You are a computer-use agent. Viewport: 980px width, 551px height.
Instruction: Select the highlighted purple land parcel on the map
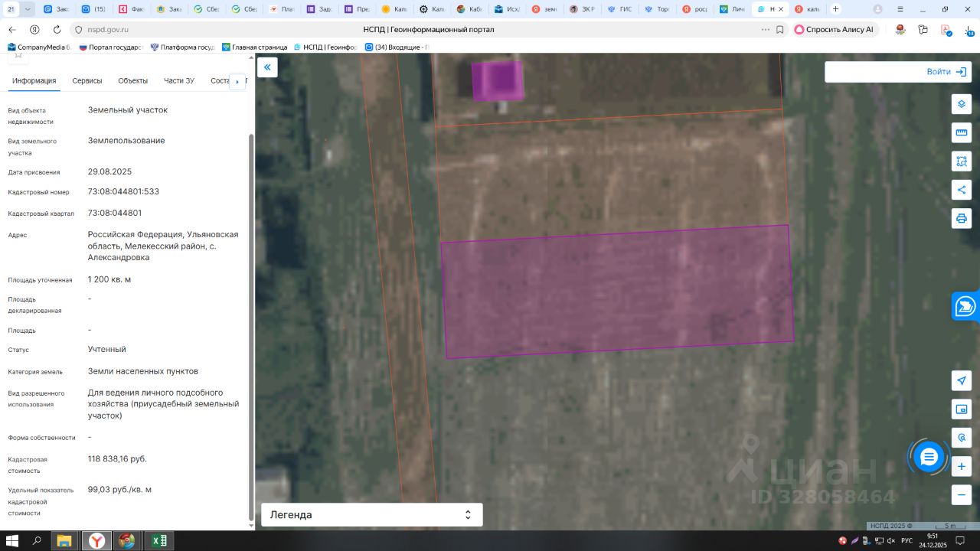(x=617, y=292)
